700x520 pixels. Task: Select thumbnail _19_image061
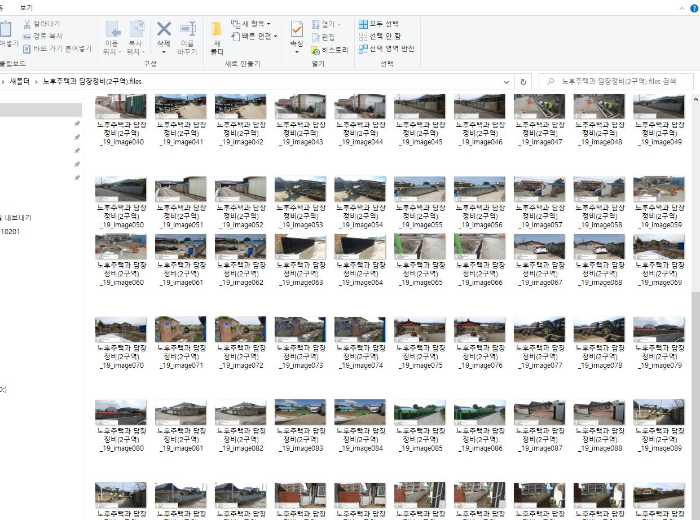click(x=180, y=247)
